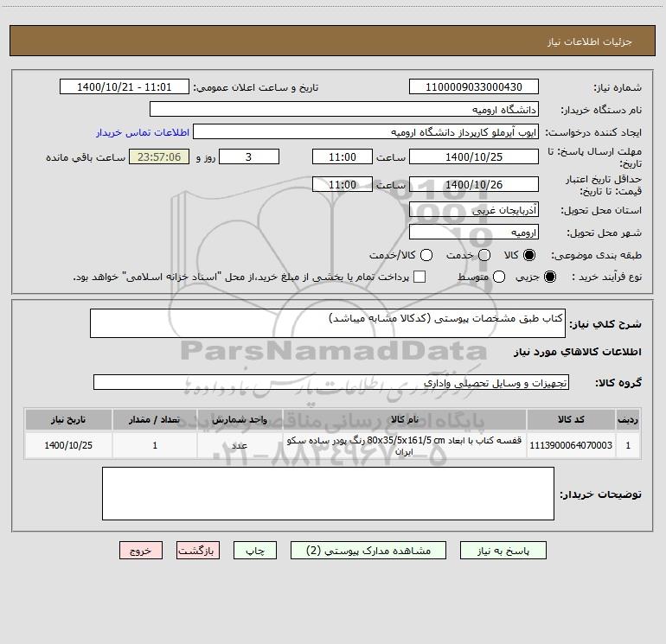Choose جزیی purchase process type
666x644 pixels.
549,277
